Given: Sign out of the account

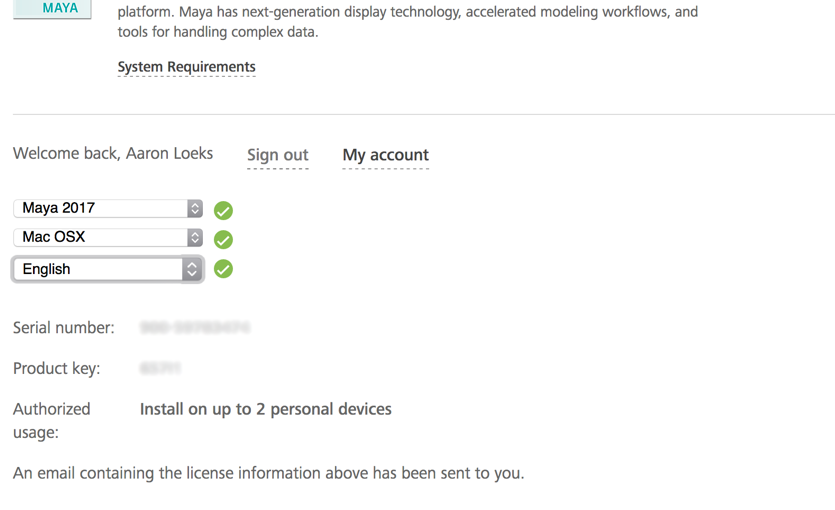Looking at the screenshot, I should (x=277, y=155).
